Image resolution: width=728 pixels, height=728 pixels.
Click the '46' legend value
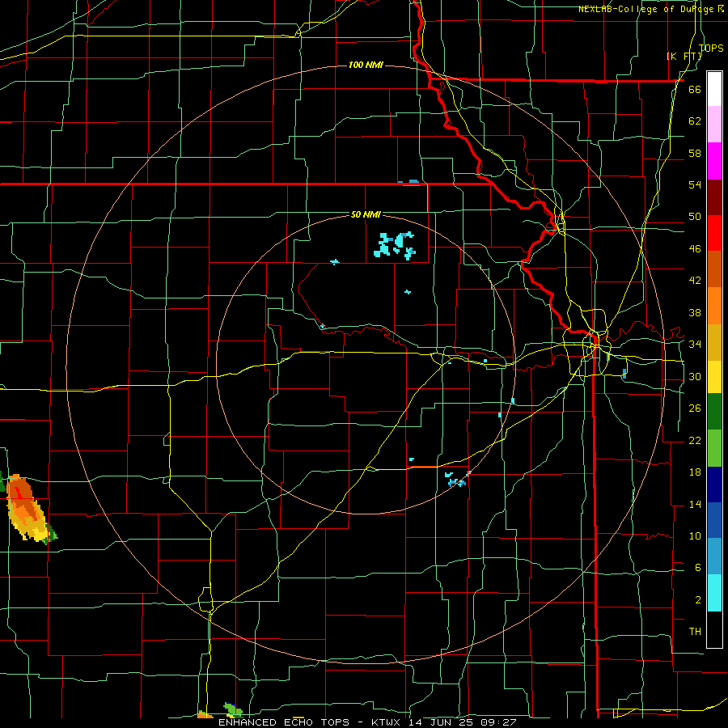tap(695, 249)
